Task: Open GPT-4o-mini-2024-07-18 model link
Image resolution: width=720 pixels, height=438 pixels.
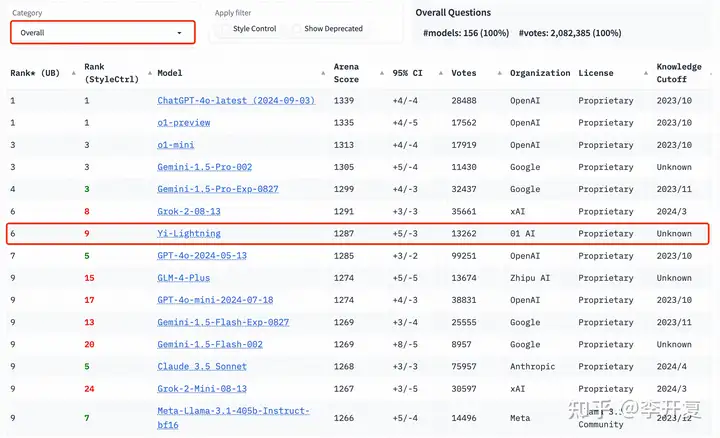Action: pyautogui.click(x=215, y=300)
